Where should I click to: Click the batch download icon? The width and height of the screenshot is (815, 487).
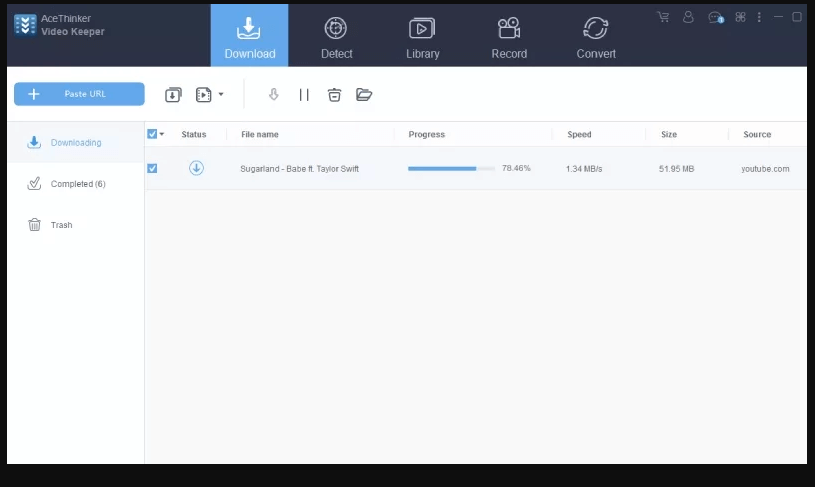[x=173, y=95]
